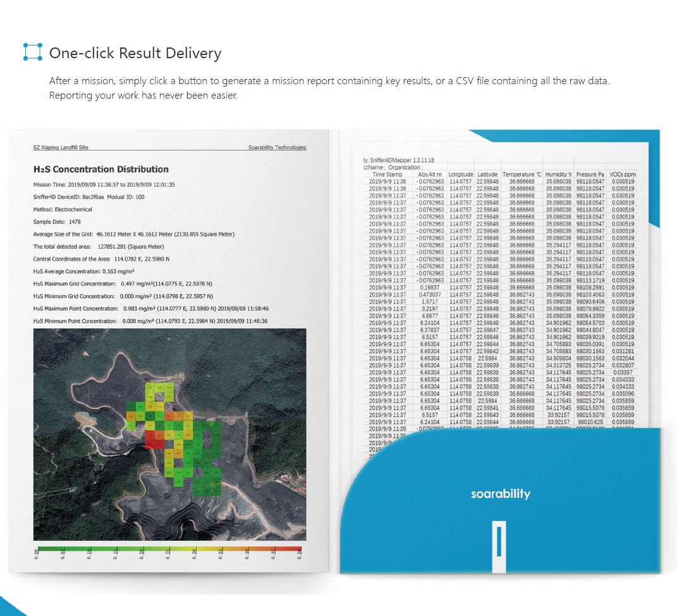The width and height of the screenshot is (677, 616).
Task: Click "H₂S Average Concentration: 0.163 mg/m³"
Action: tap(84, 271)
